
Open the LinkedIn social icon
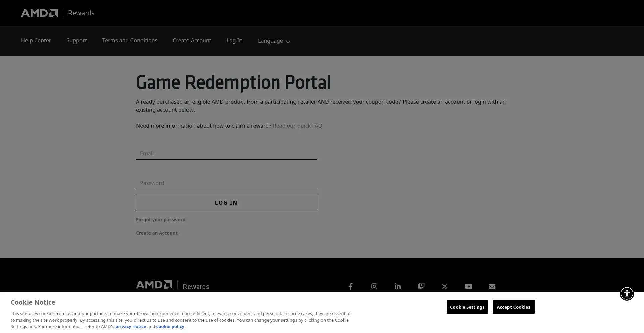[398, 286]
